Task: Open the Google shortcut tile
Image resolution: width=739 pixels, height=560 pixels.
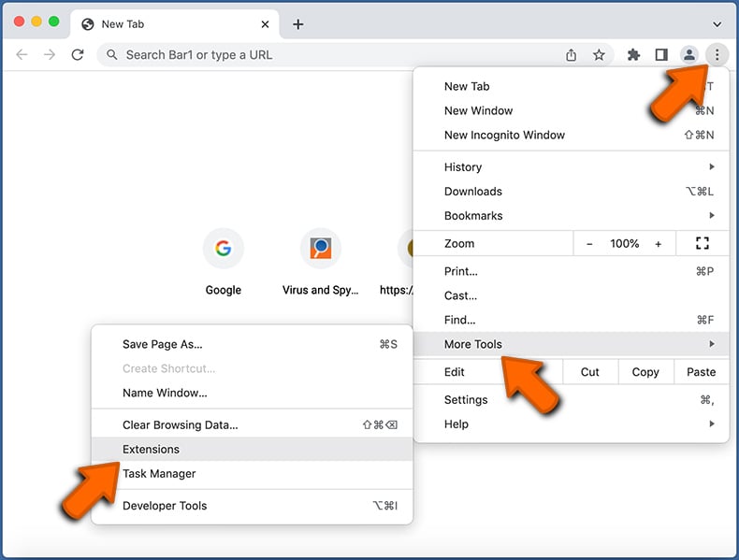Action: [x=223, y=262]
